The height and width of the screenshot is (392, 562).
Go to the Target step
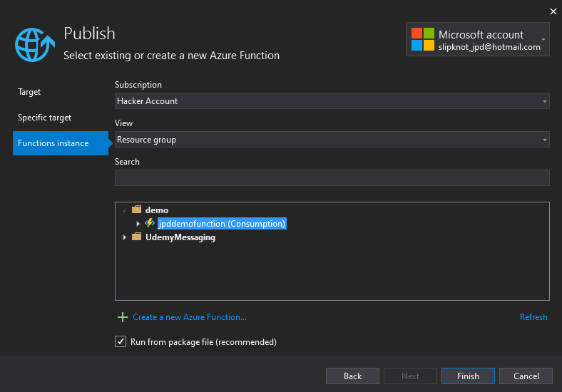tap(29, 92)
